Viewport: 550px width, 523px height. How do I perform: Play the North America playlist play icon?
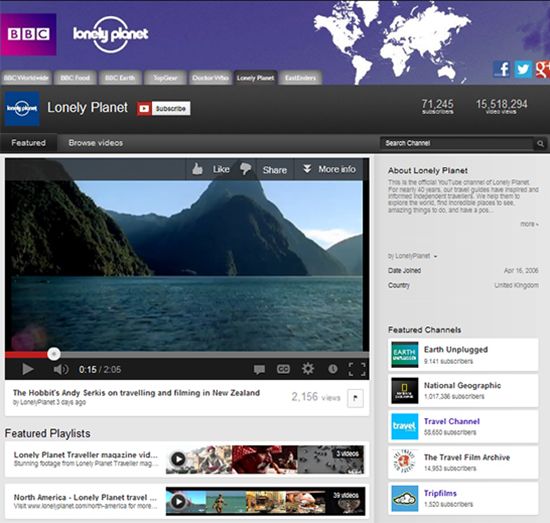tap(178, 501)
